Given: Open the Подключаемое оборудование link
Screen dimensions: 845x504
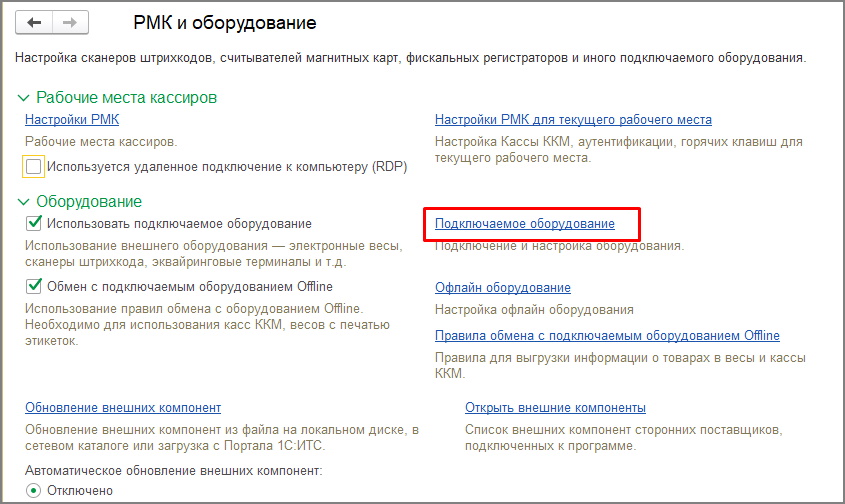Looking at the screenshot, I should (525, 223).
